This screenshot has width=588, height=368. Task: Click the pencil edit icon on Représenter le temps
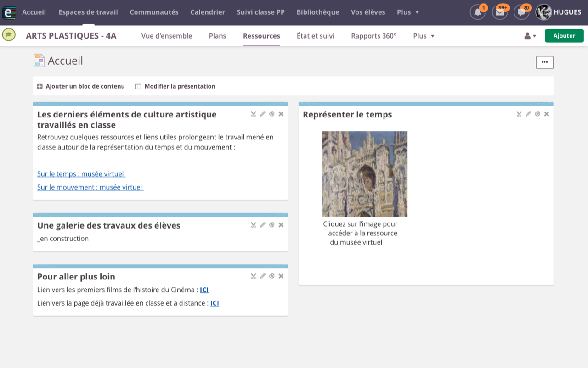[x=528, y=114]
